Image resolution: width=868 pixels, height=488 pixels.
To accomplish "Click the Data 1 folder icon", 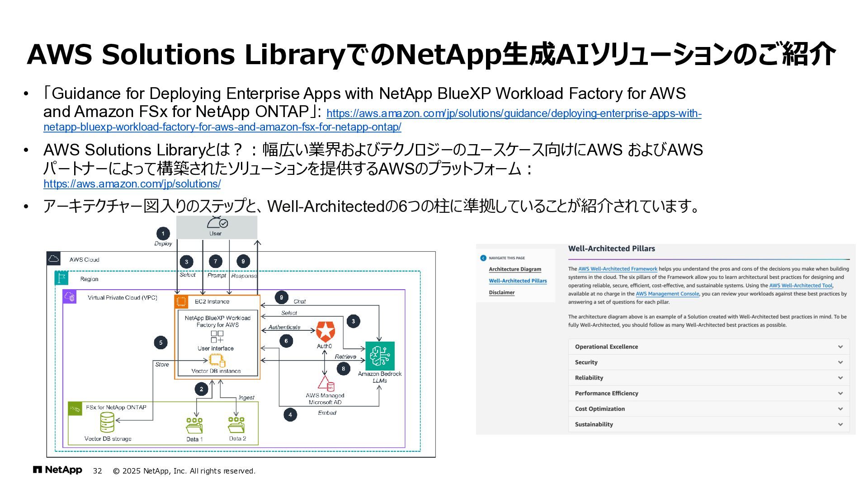I will (x=194, y=426).
